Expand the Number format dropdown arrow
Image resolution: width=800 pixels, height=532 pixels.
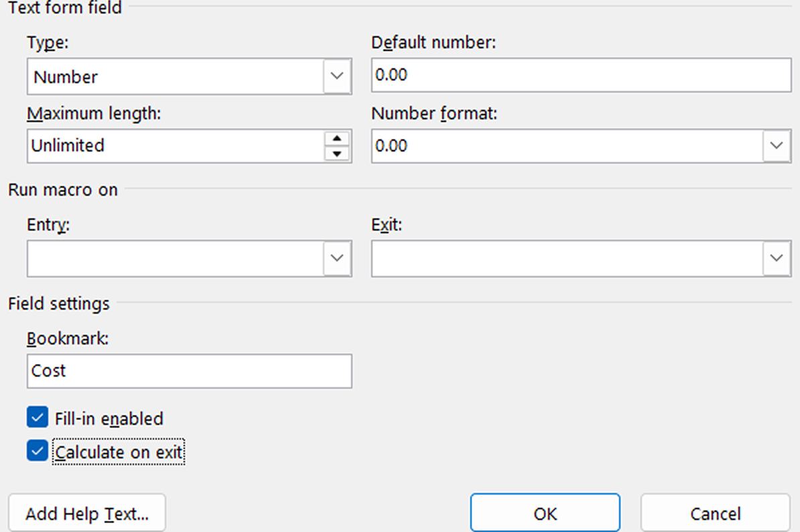tap(777, 146)
